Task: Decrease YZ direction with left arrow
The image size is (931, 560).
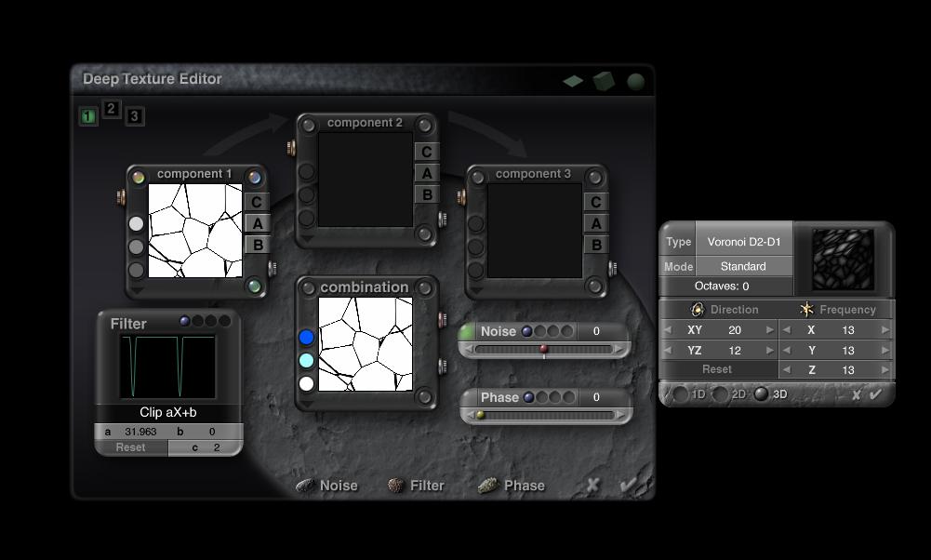Action: [x=667, y=351]
